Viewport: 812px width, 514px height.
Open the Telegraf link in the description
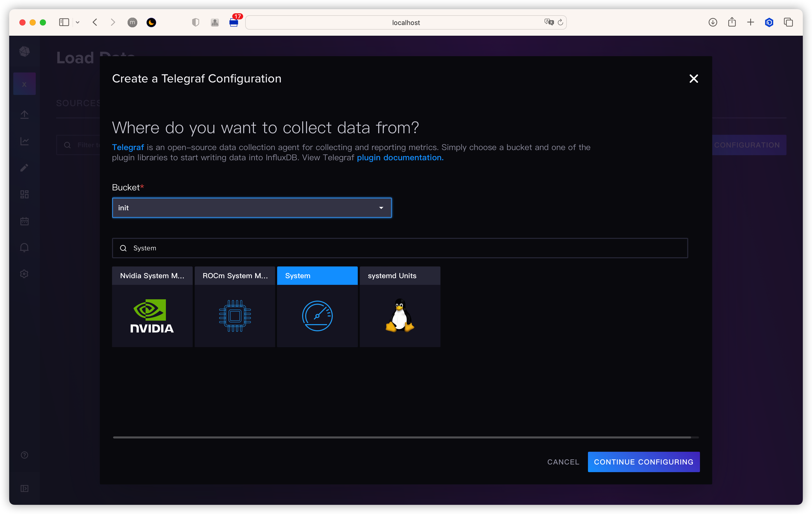pos(128,148)
